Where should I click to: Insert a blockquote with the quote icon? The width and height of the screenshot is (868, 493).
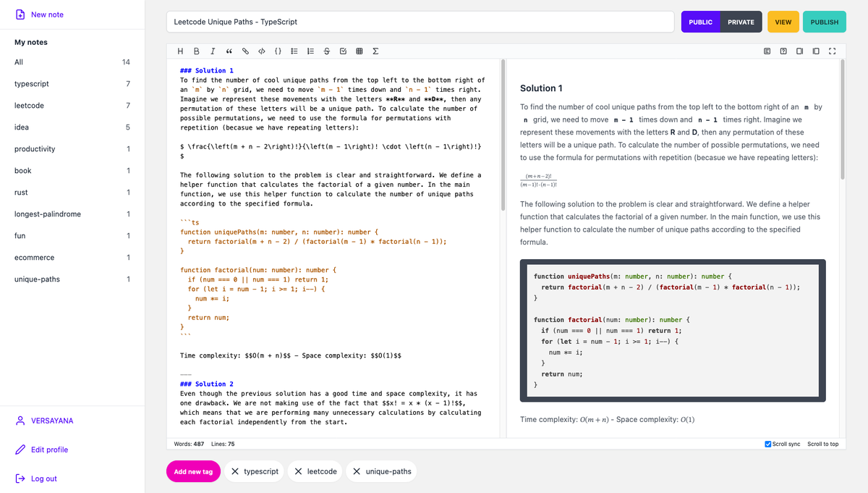pos(229,51)
